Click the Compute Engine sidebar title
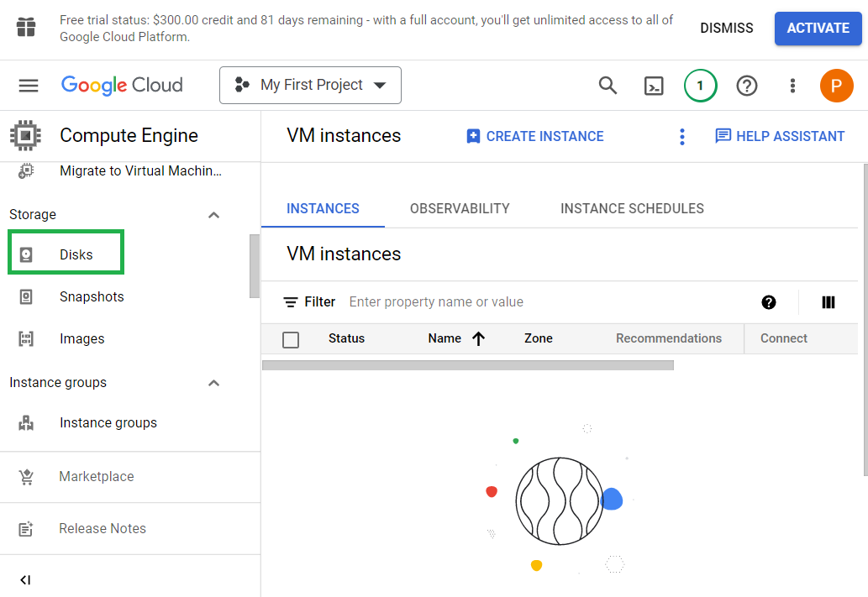Viewport: 868px width, 597px height. click(x=129, y=135)
